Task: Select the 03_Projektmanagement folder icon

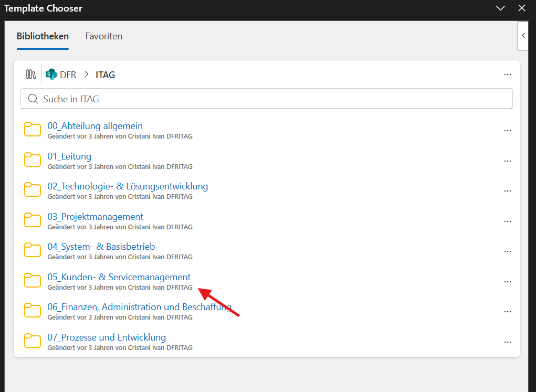Action: (x=33, y=220)
